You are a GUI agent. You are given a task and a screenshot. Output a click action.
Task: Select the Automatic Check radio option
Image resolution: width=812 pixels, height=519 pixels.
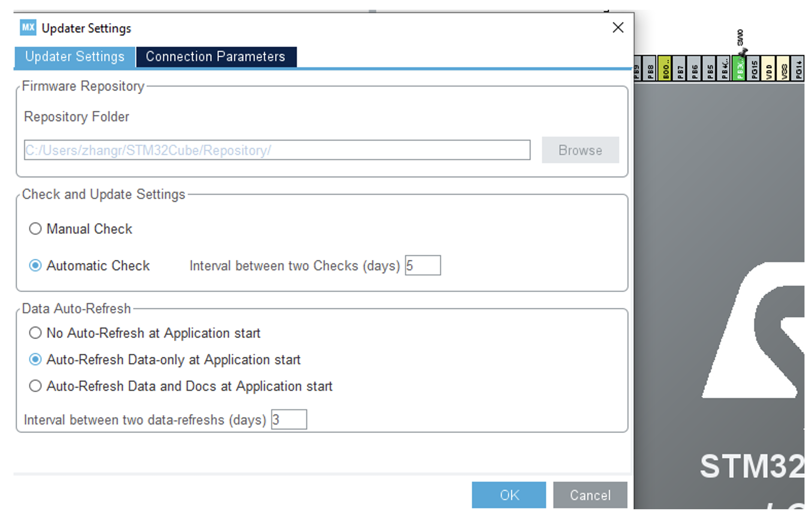[x=35, y=266]
